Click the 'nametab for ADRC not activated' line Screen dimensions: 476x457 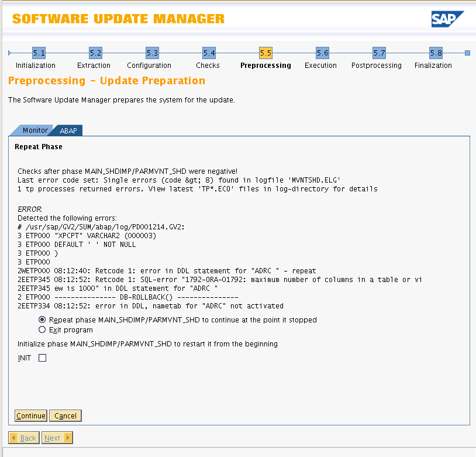click(150, 306)
